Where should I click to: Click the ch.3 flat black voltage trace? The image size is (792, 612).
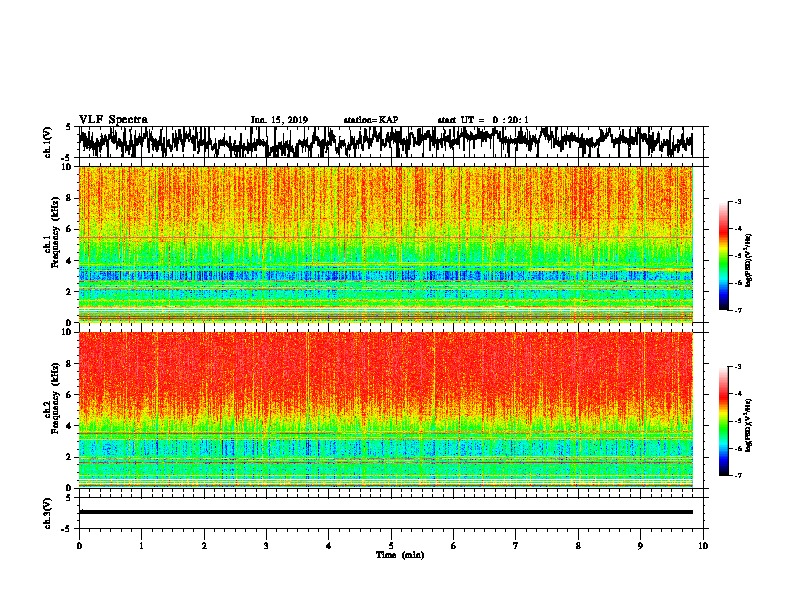point(385,512)
